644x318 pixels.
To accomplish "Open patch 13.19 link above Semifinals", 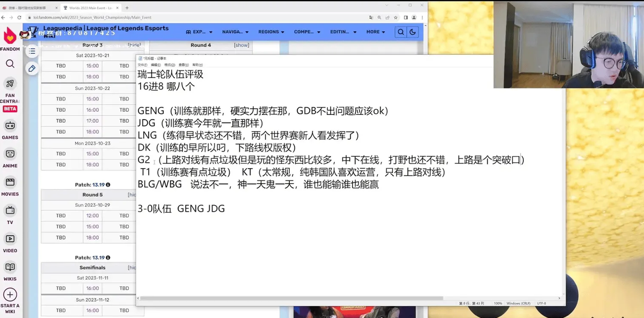I will [x=99, y=257].
